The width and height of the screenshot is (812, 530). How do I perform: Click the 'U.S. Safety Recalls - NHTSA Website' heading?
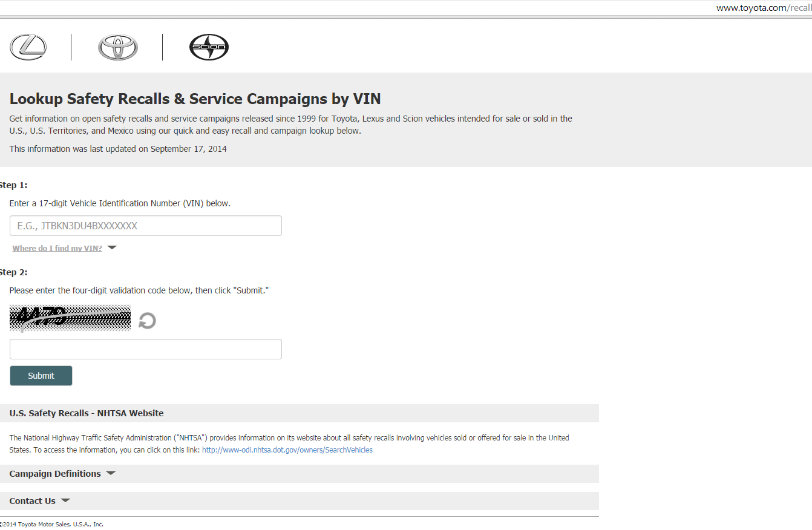[87, 413]
